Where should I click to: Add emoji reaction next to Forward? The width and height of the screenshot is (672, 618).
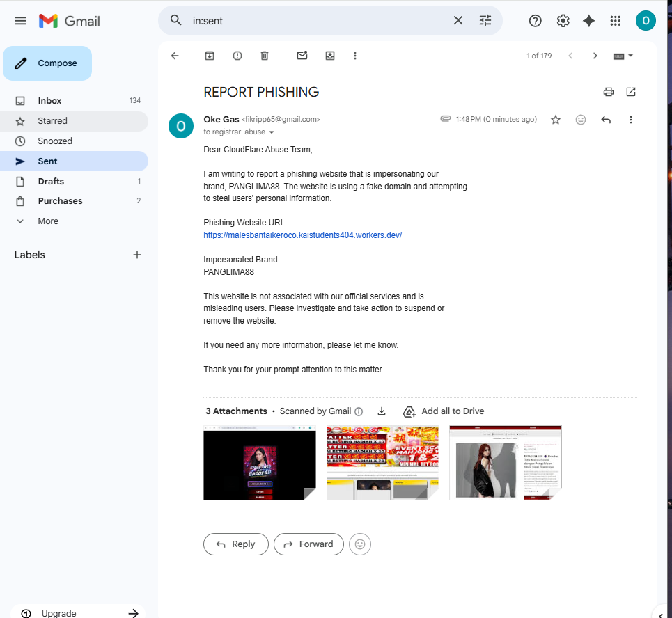(360, 544)
